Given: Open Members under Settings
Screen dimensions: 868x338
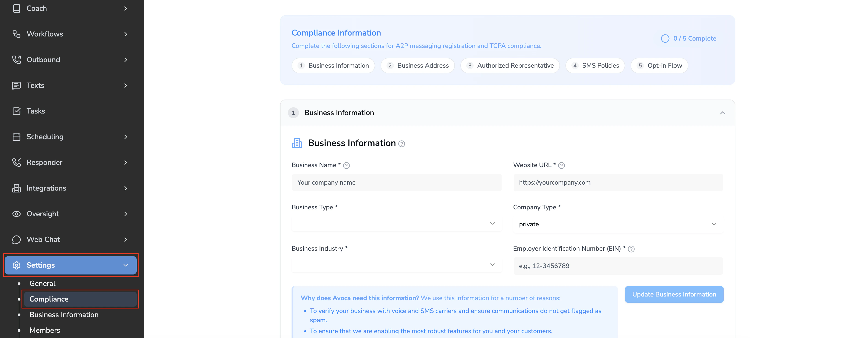Looking at the screenshot, I should (45, 330).
